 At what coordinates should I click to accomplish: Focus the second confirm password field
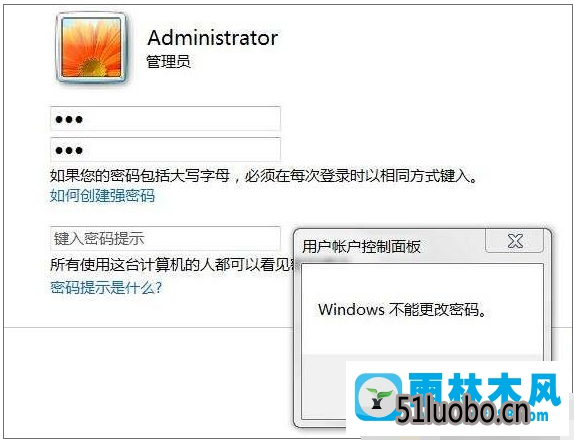(x=165, y=149)
